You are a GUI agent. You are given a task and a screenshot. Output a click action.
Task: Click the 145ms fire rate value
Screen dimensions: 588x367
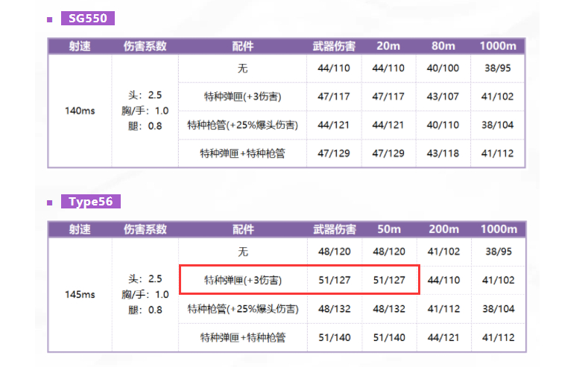tap(80, 295)
